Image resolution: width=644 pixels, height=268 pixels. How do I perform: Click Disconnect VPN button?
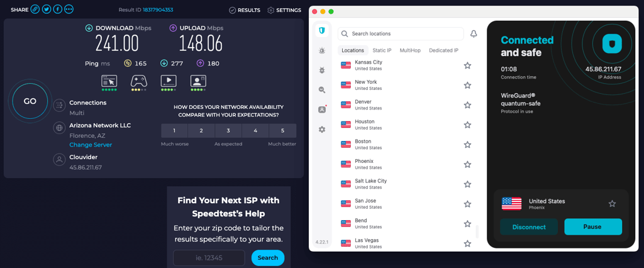click(x=529, y=227)
